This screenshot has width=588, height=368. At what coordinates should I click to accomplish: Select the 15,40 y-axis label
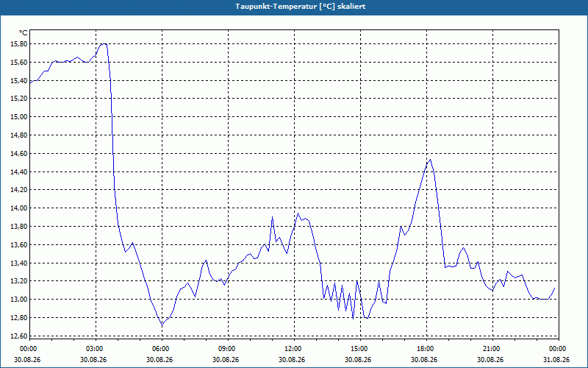(19, 80)
